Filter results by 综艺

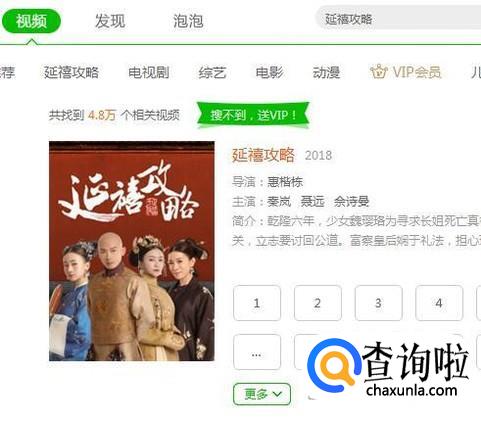212,72
